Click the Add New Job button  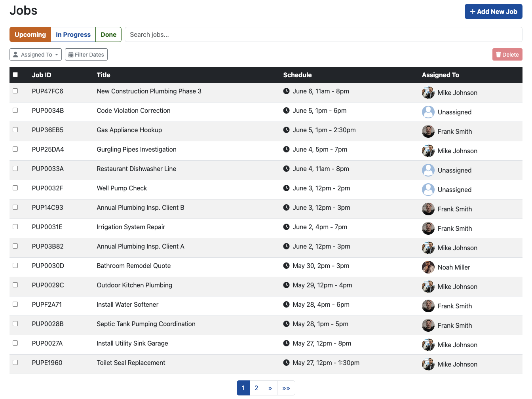493,11
